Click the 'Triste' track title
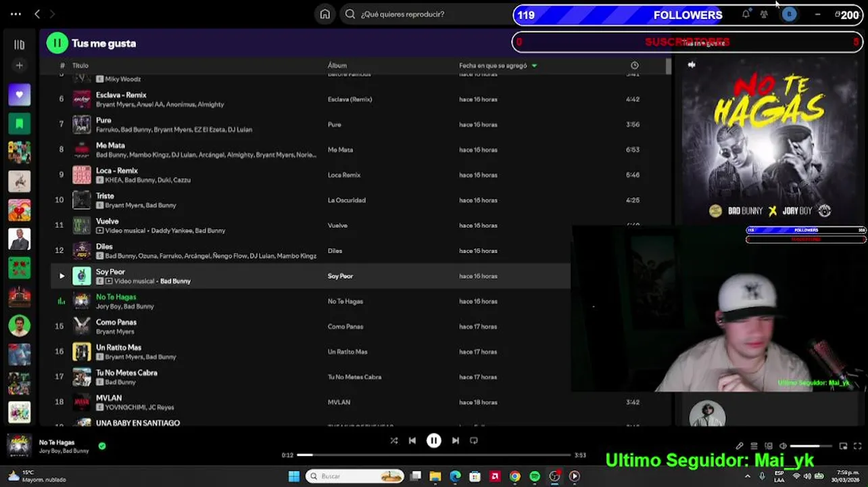This screenshot has width=868, height=487. click(x=105, y=196)
